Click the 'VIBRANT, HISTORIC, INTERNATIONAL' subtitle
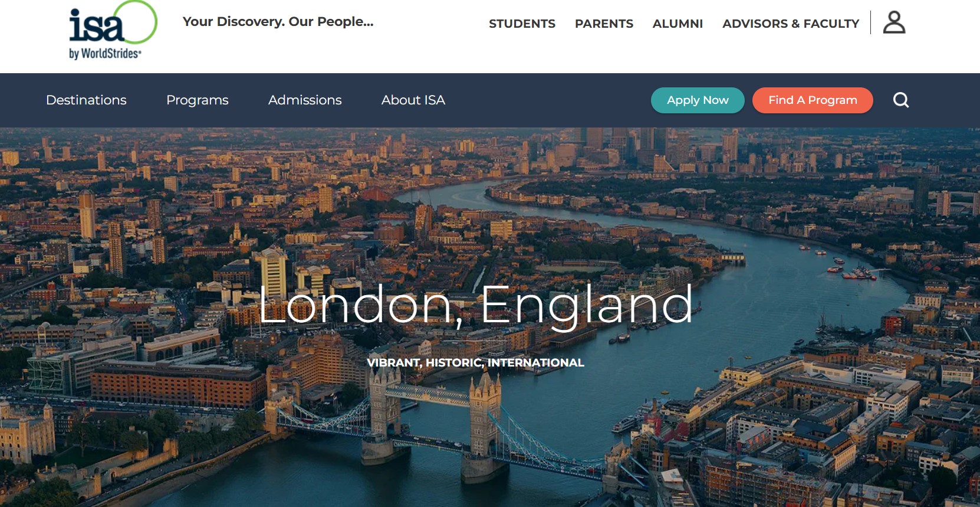This screenshot has width=980, height=507. 475,362
